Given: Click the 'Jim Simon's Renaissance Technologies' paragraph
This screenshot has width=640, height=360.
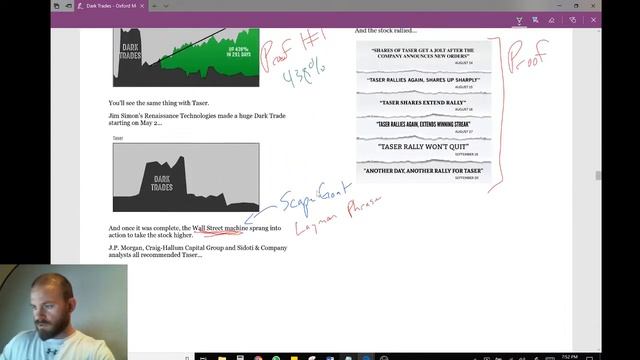Looking at the screenshot, I should click(x=197, y=119).
